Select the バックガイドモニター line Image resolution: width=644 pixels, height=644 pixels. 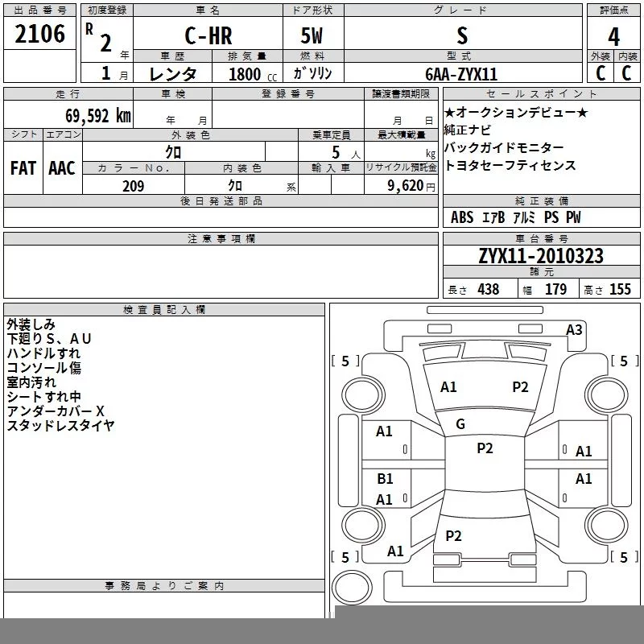click(x=504, y=147)
